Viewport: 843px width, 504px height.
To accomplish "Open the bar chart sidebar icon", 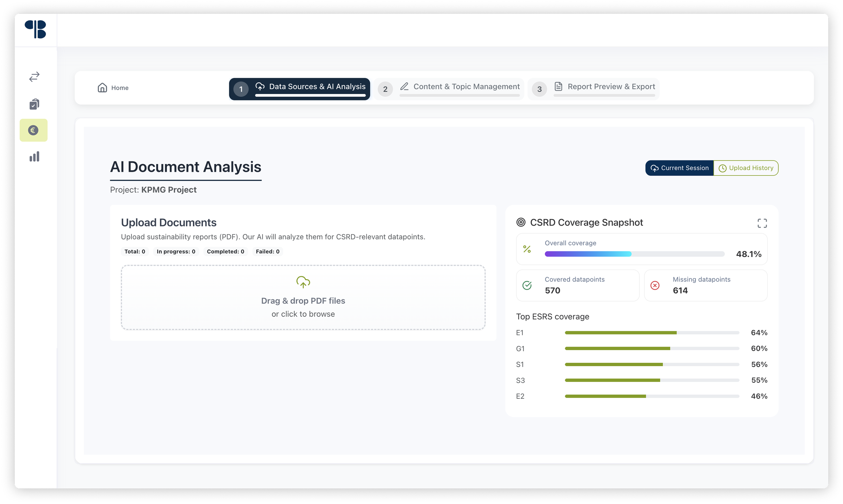I will pos(34,157).
